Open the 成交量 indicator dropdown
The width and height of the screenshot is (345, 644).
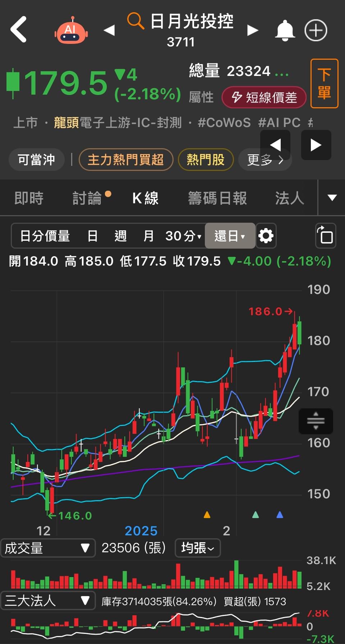[x=48, y=548]
